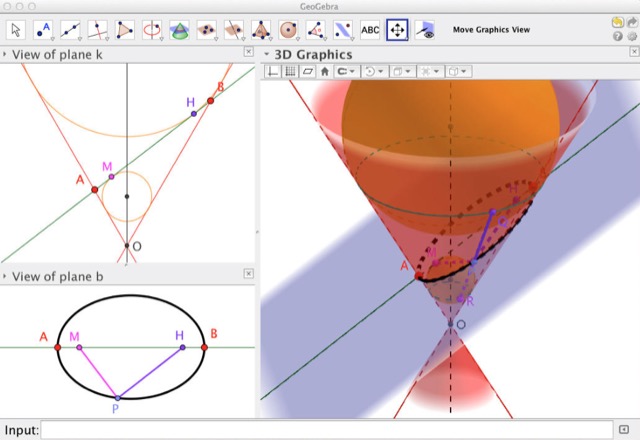The width and height of the screenshot is (640, 440).
Task: Expand View of plane k style bar
Action: [x=5, y=54]
